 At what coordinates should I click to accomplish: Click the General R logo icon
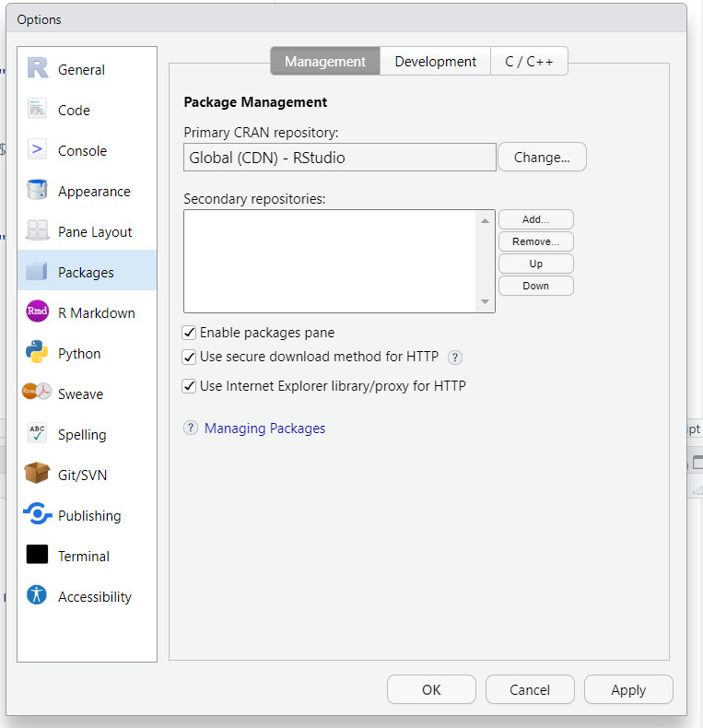coord(37,68)
